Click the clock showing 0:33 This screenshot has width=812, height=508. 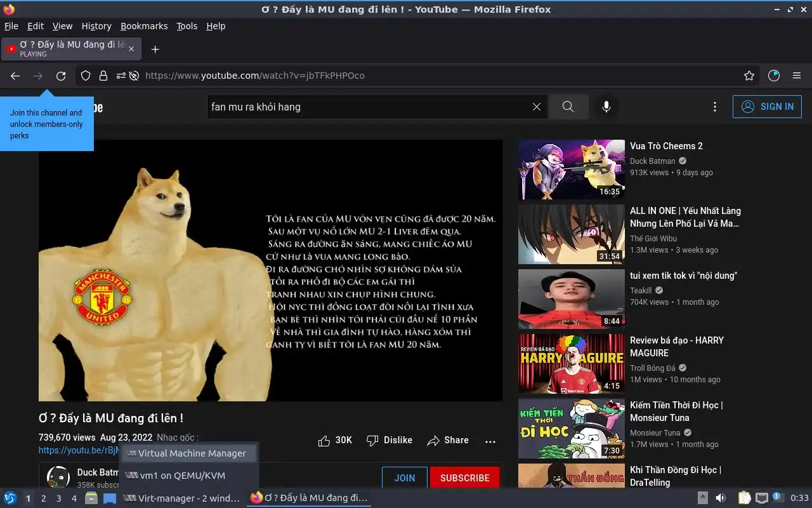point(799,498)
